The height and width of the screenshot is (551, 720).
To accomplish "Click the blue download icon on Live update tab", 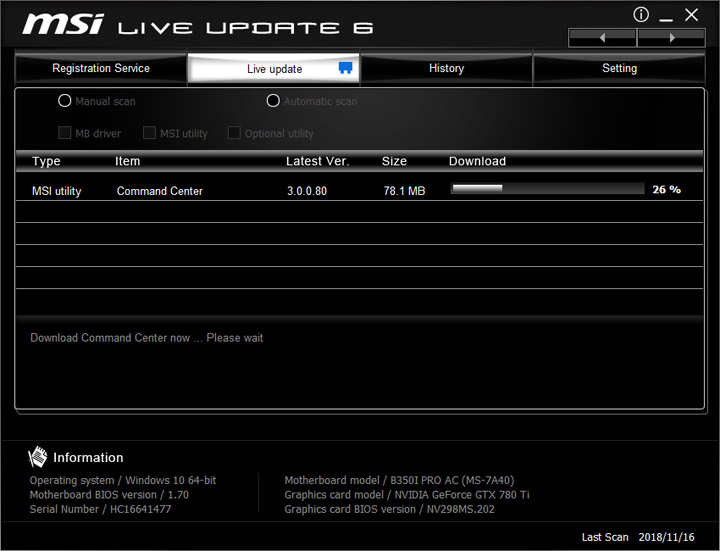I will coord(345,68).
